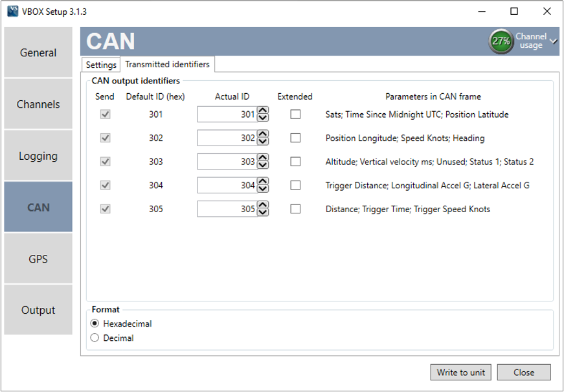Increment Actual ID for row 304

263,182
